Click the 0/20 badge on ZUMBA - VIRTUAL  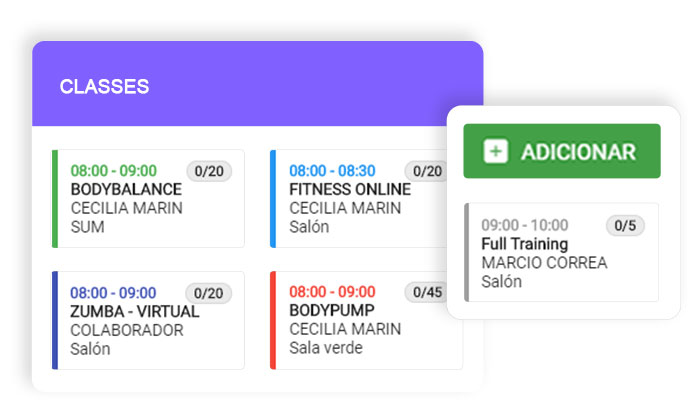pyautogui.click(x=209, y=293)
